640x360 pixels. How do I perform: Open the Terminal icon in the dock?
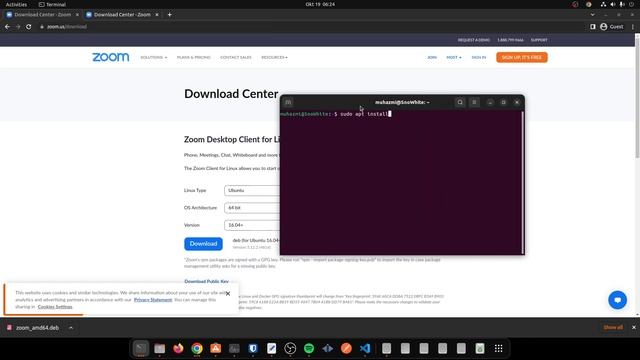(x=141, y=348)
